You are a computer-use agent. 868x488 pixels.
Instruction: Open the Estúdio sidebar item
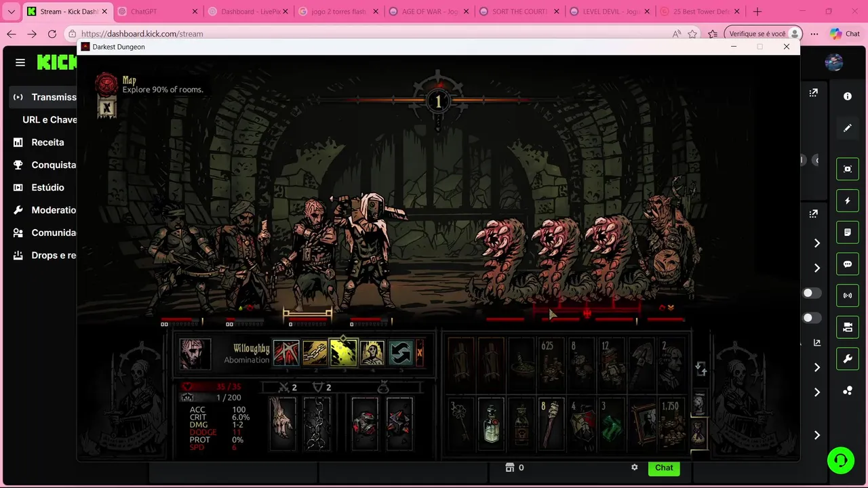click(x=44, y=187)
